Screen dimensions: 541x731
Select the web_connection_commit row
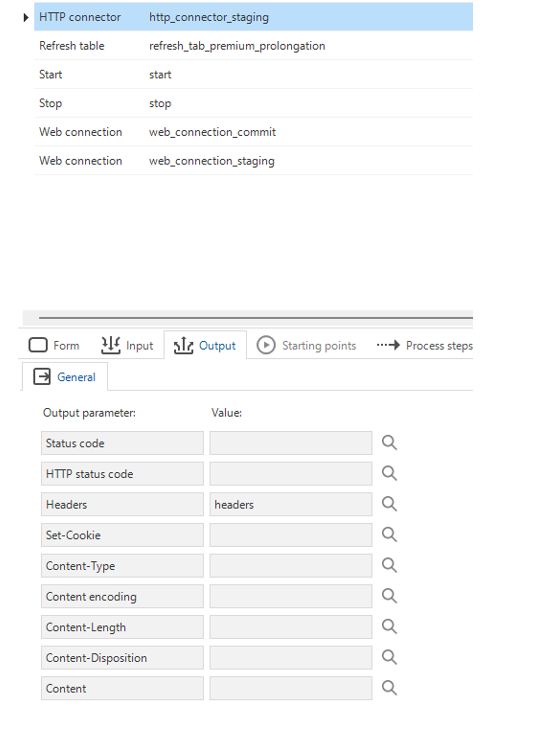253,132
